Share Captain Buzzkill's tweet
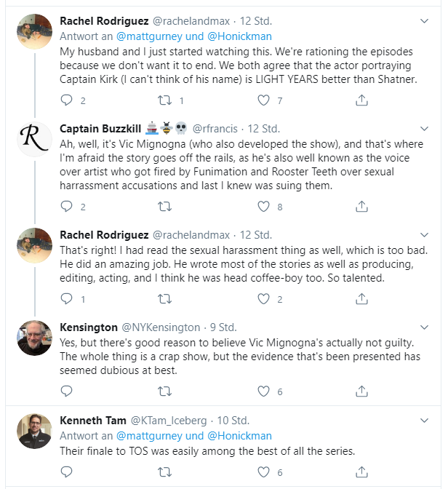The width and height of the screenshot is (448, 489). pyautogui.click(x=361, y=207)
